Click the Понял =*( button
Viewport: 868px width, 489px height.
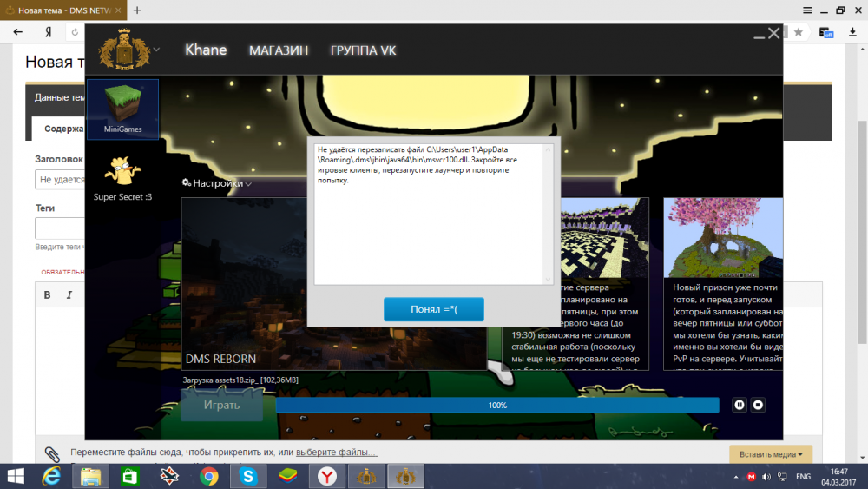pyautogui.click(x=433, y=309)
